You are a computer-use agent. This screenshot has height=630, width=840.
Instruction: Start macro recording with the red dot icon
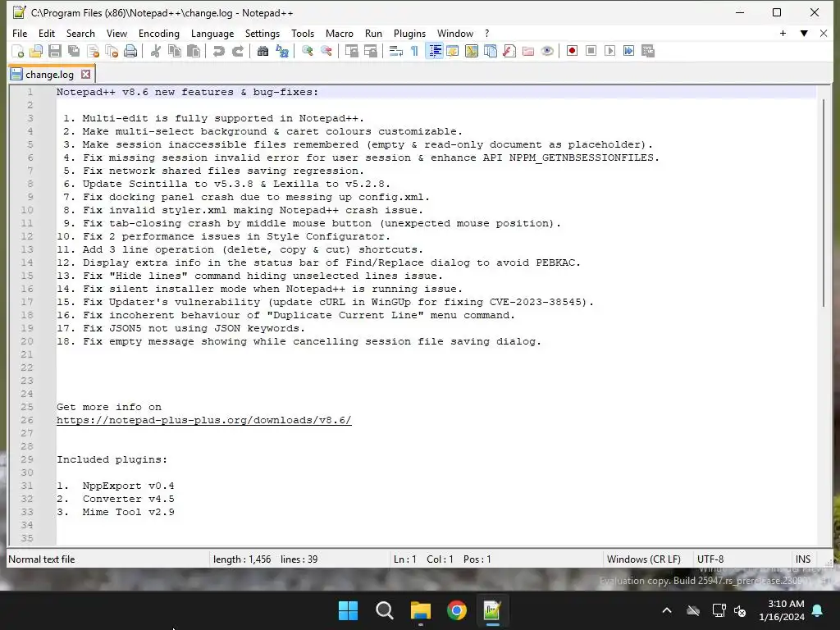click(x=572, y=52)
